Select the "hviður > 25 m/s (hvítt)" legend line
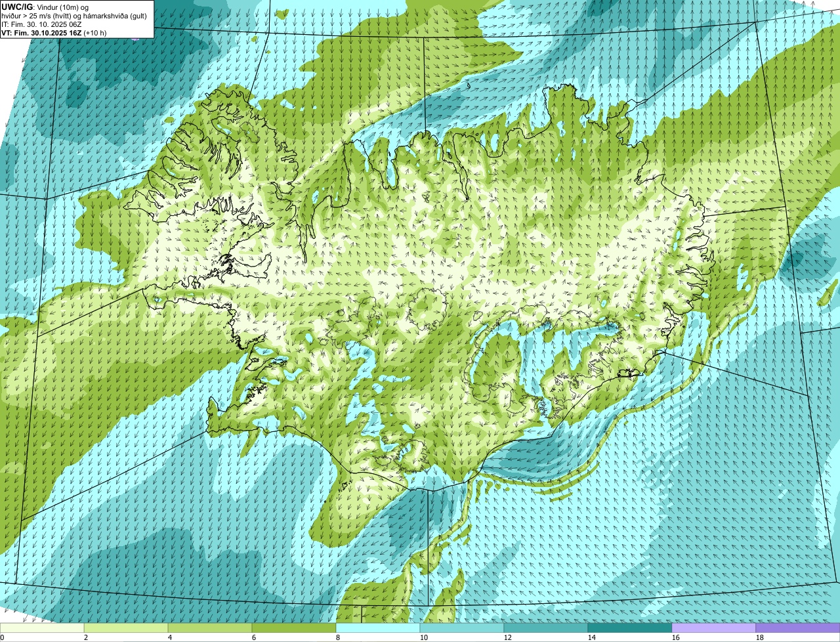 75,15
